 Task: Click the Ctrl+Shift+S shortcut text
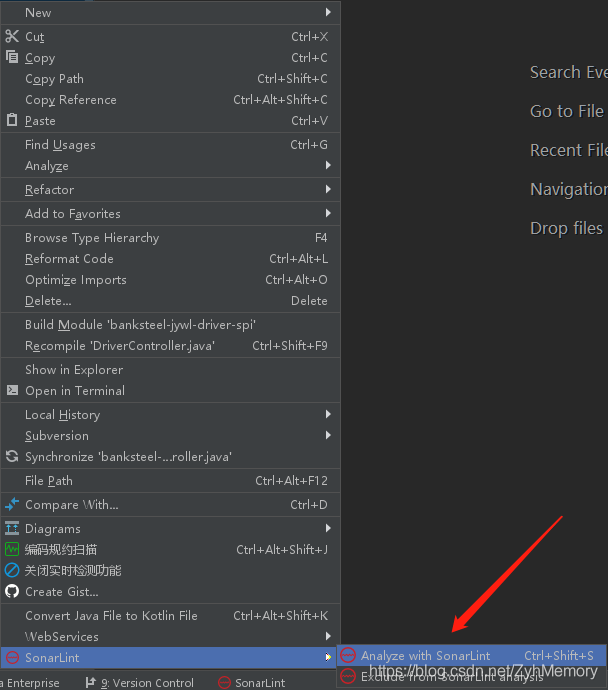point(559,656)
